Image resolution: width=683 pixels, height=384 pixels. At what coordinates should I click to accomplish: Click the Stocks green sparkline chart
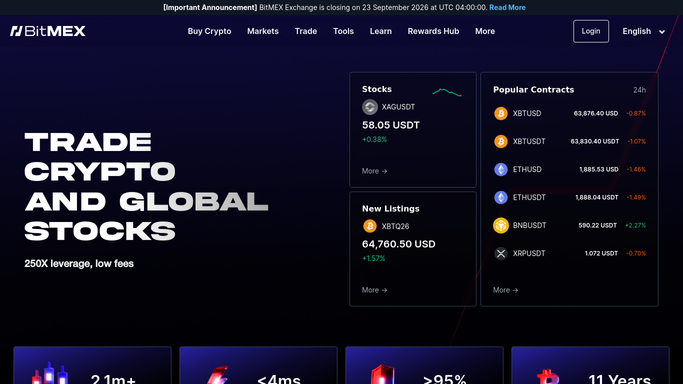(x=447, y=92)
